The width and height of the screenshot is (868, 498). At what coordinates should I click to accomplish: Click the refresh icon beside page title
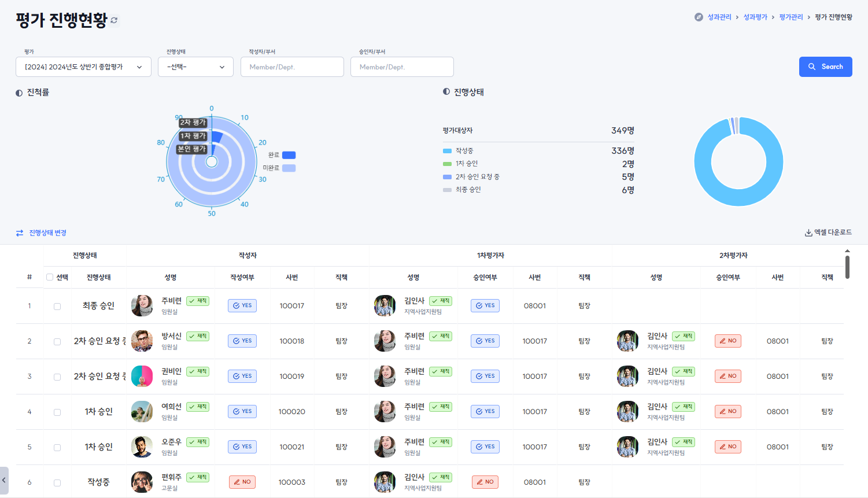(114, 20)
